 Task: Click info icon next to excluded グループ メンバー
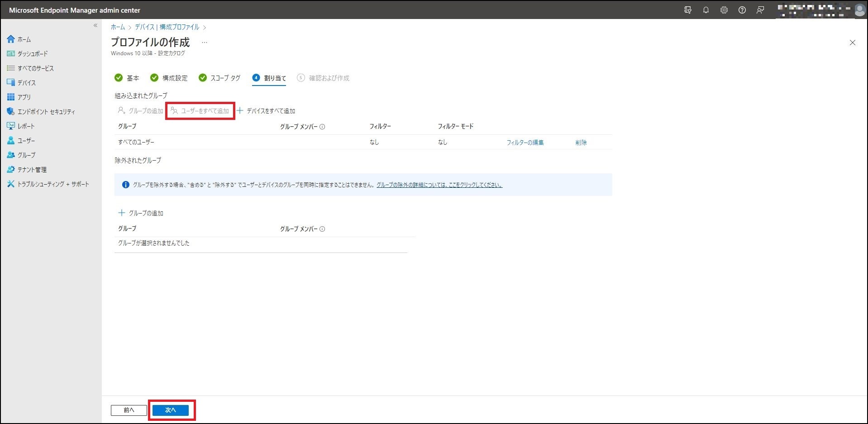(x=322, y=229)
